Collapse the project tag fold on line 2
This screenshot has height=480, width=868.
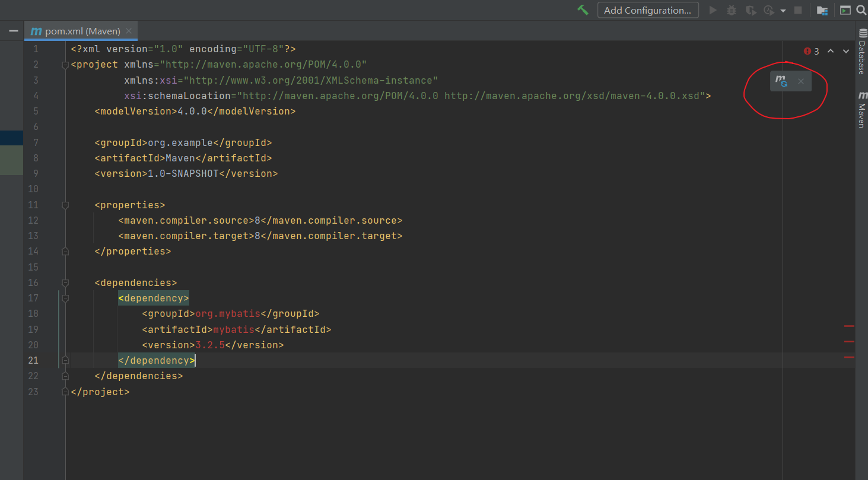point(65,65)
